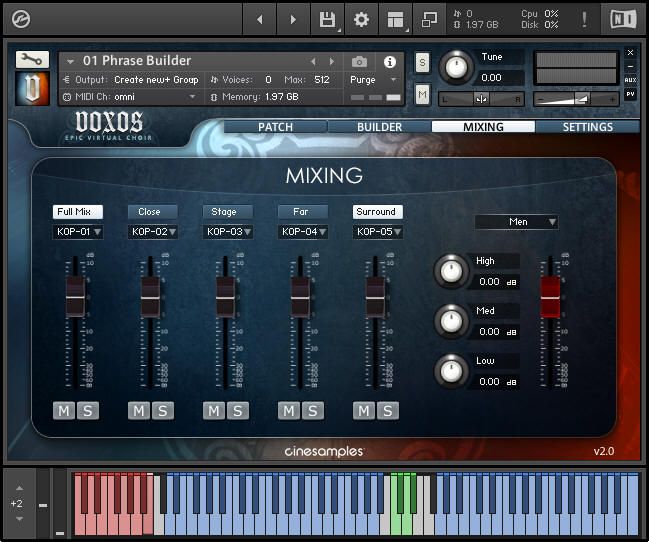Toggle the PV performance view button

coord(630,94)
